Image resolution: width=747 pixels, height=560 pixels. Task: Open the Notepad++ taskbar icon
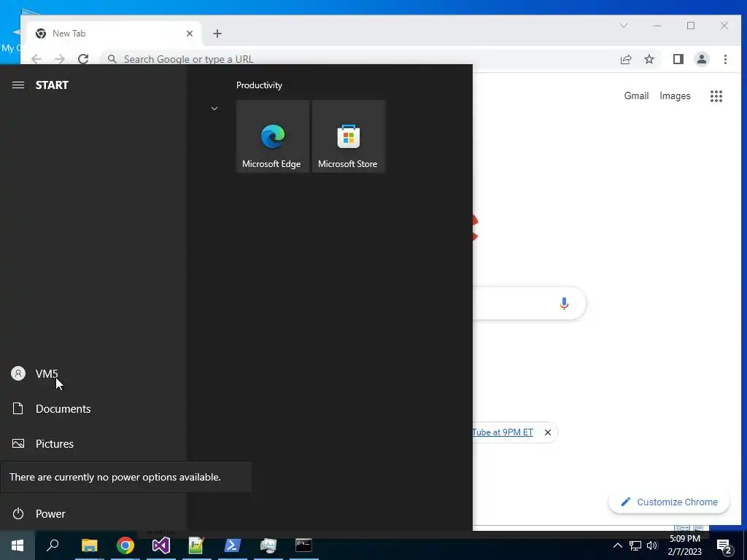coord(196,545)
